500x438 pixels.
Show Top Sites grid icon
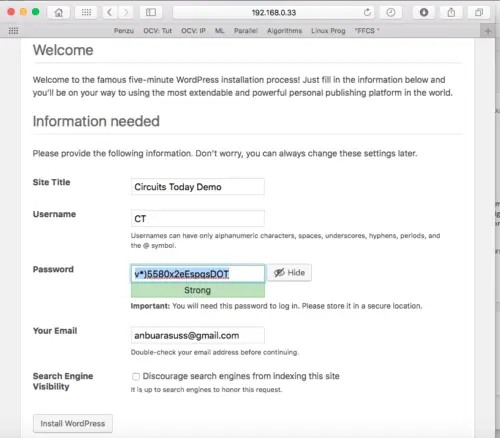click(86, 12)
